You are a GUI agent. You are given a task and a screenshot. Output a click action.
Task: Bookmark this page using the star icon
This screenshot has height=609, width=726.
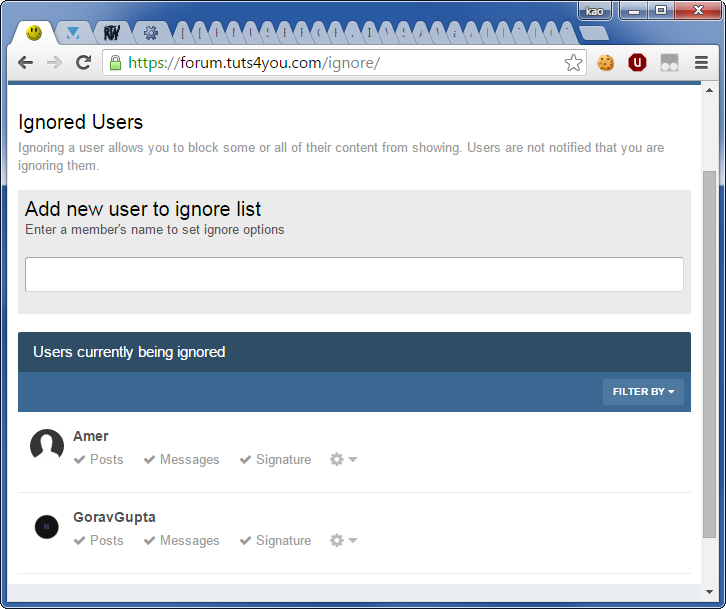pos(573,63)
